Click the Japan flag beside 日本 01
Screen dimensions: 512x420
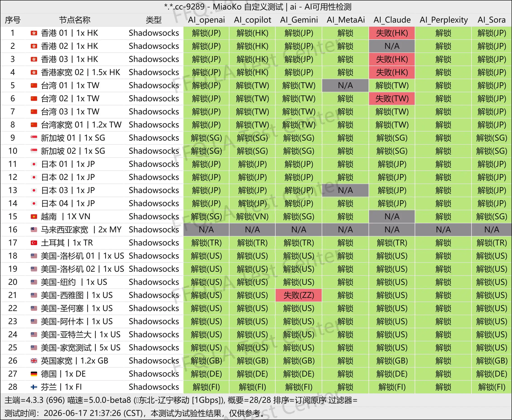pos(34,164)
